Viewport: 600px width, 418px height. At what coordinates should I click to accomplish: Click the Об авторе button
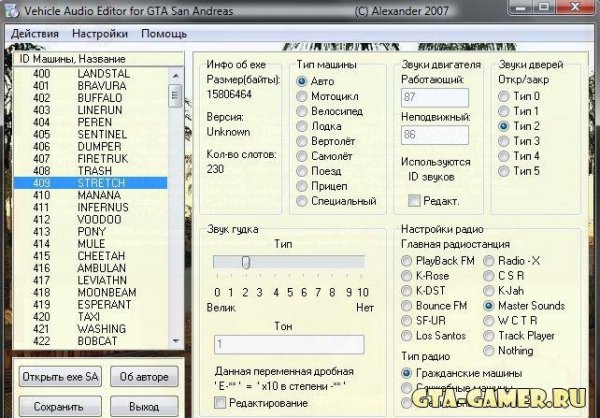[144, 377]
